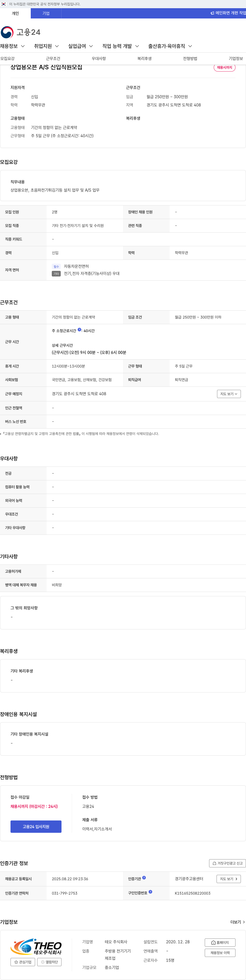Expand the 취업지원 menu
Image resolution: width=246 pixels, height=980 pixels.
[46, 46]
